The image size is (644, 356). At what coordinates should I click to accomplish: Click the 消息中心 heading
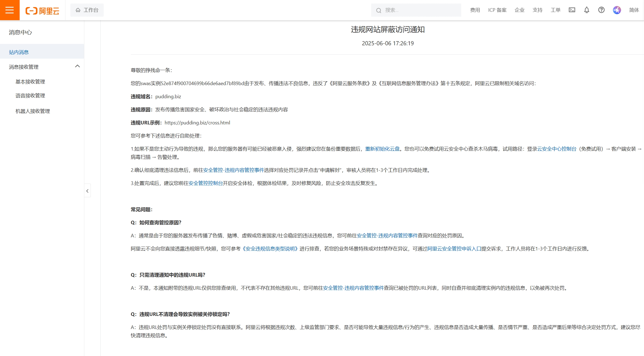click(x=20, y=32)
